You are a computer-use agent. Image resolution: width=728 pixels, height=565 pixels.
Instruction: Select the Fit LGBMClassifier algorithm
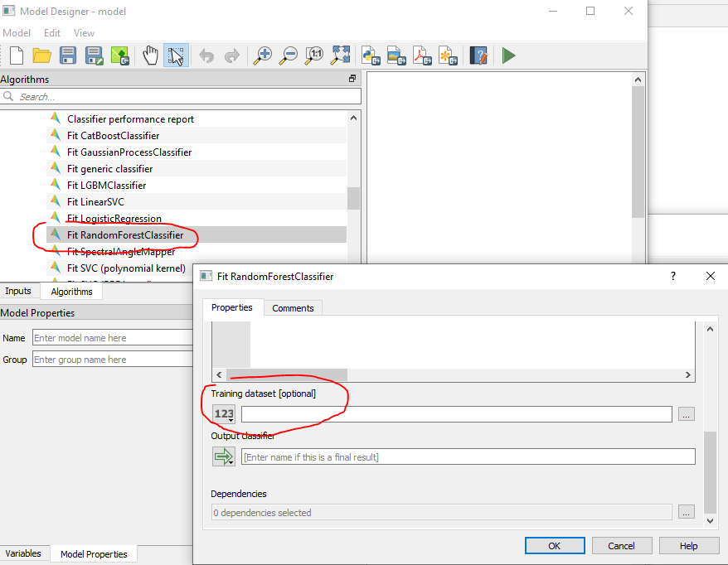[108, 185]
